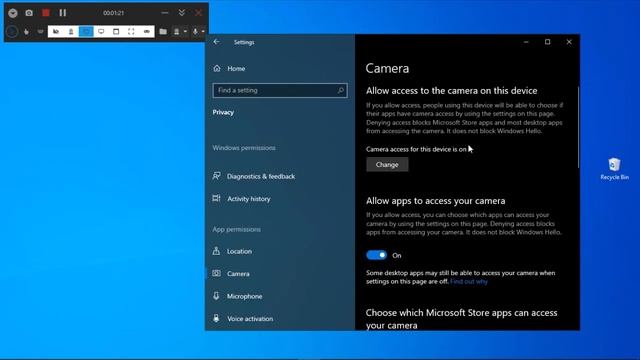Image resolution: width=640 pixels, height=360 pixels.
Task: Open the webcam dropdown arrow in recorder
Action: point(185,31)
